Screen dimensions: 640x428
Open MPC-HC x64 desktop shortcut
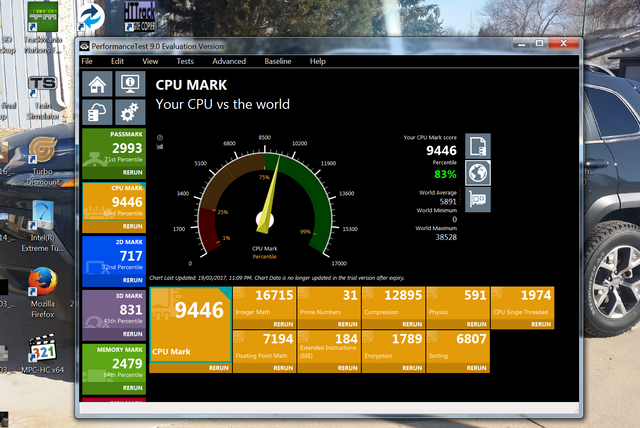click(42, 354)
